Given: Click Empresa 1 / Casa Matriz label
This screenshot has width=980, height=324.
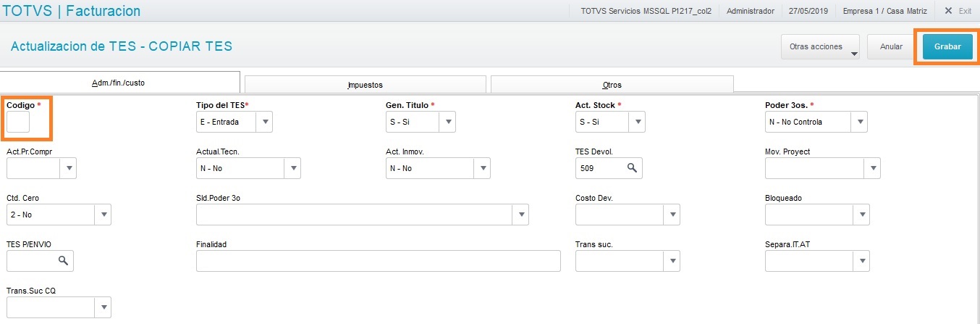Looking at the screenshot, I should pos(884,12).
